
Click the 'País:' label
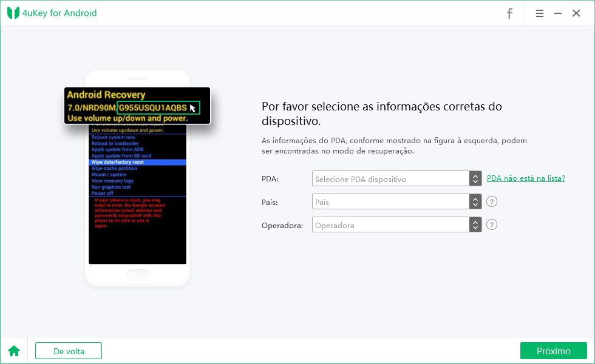(x=270, y=202)
